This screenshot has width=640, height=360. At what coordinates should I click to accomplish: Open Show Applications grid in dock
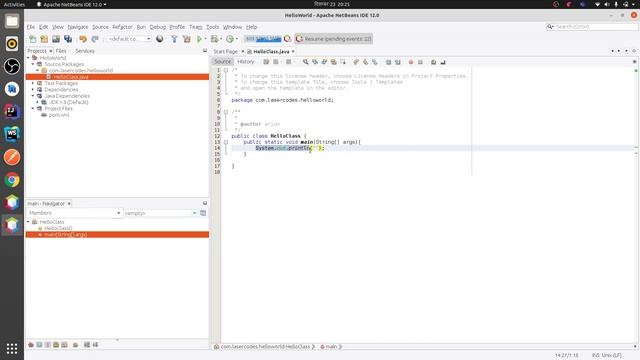12,349
